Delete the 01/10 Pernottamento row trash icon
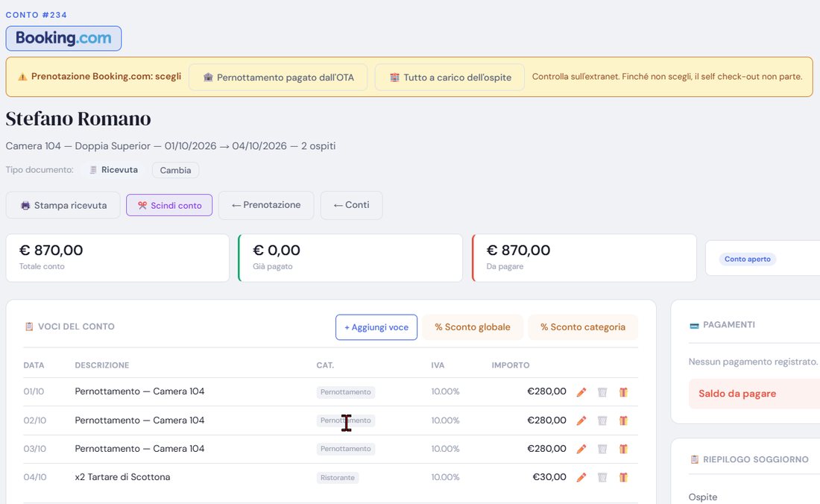The image size is (820, 504). pyautogui.click(x=602, y=392)
